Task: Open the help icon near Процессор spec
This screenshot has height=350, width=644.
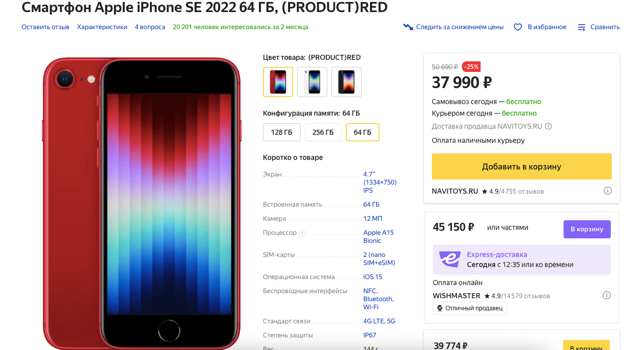Action: pyautogui.click(x=302, y=233)
